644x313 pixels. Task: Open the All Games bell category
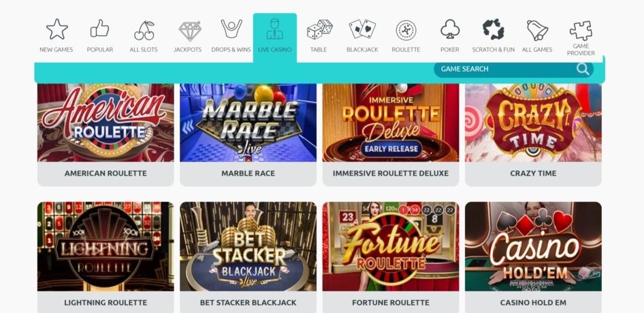tap(537, 36)
